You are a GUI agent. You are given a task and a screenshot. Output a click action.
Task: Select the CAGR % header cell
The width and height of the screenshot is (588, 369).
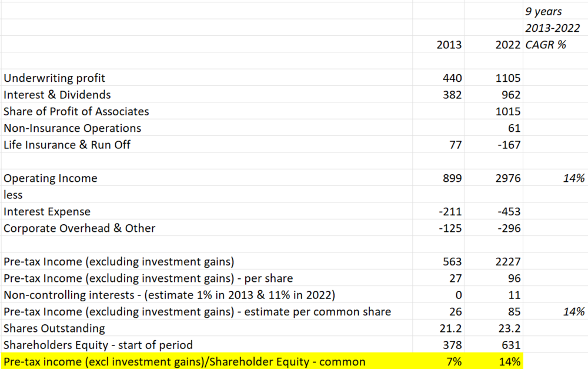556,44
